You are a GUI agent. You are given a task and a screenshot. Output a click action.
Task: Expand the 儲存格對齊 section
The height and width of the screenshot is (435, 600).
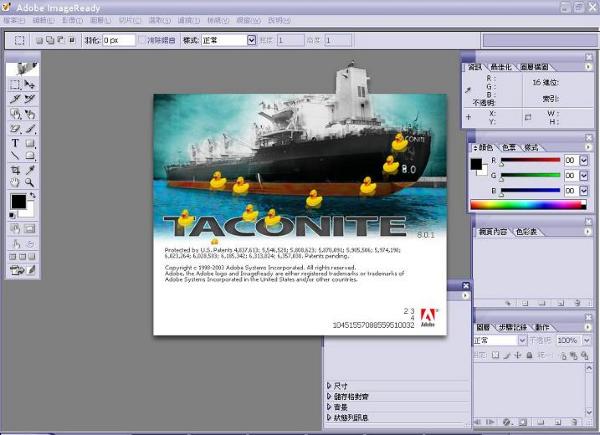click(x=329, y=396)
